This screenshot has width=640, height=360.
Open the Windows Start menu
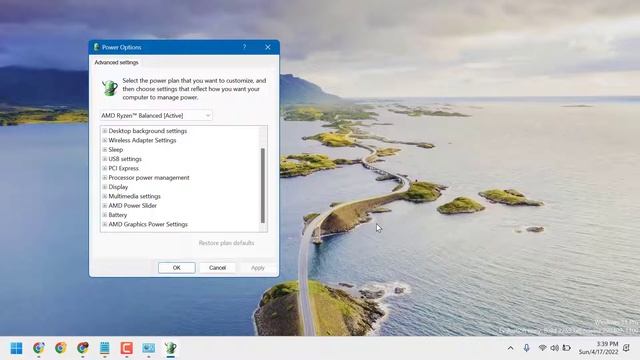[x=16, y=348]
